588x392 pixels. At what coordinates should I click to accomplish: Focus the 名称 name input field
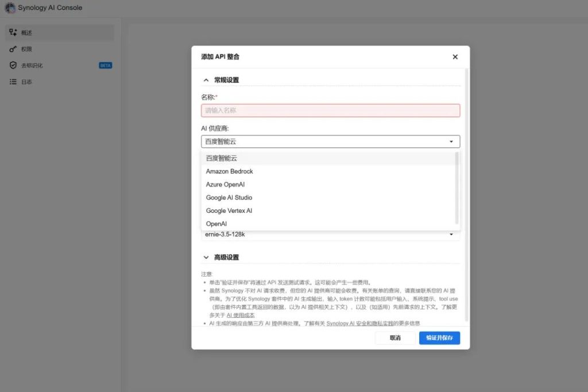point(330,110)
